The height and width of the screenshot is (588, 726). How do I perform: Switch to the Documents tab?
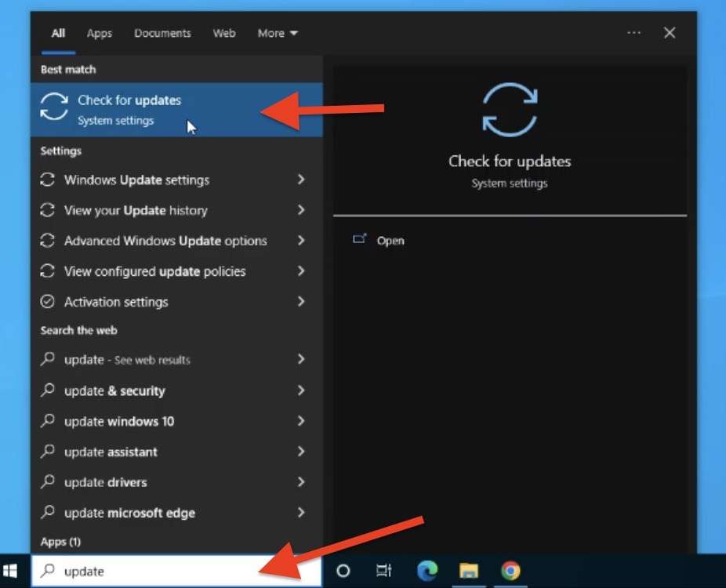click(x=162, y=33)
